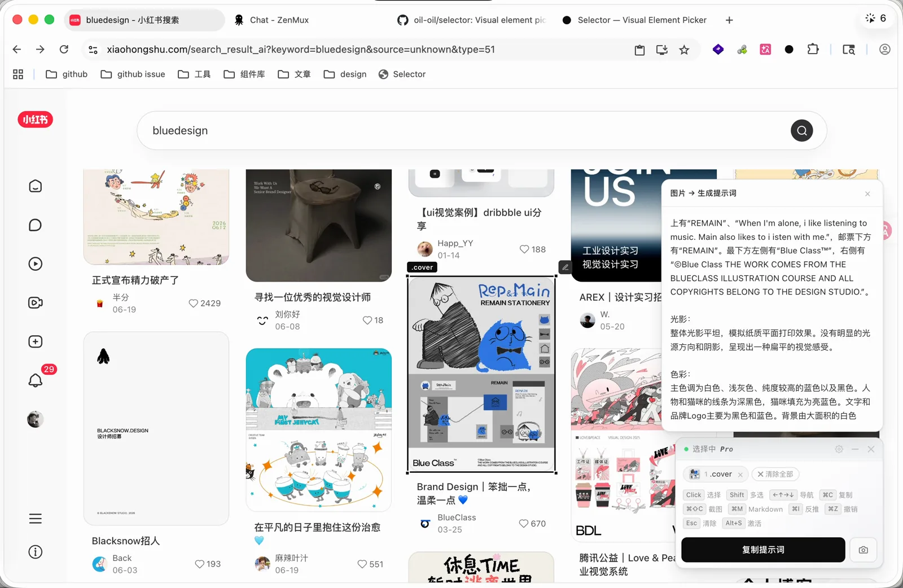Image resolution: width=903 pixels, height=588 pixels.
Task: Close the 图片 → 生成提示词 panel
Action: coord(867,194)
